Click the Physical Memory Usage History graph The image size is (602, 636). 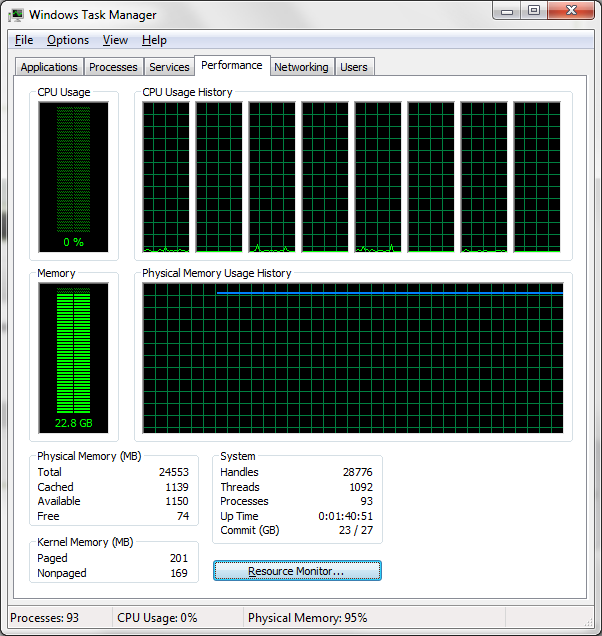(x=353, y=358)
